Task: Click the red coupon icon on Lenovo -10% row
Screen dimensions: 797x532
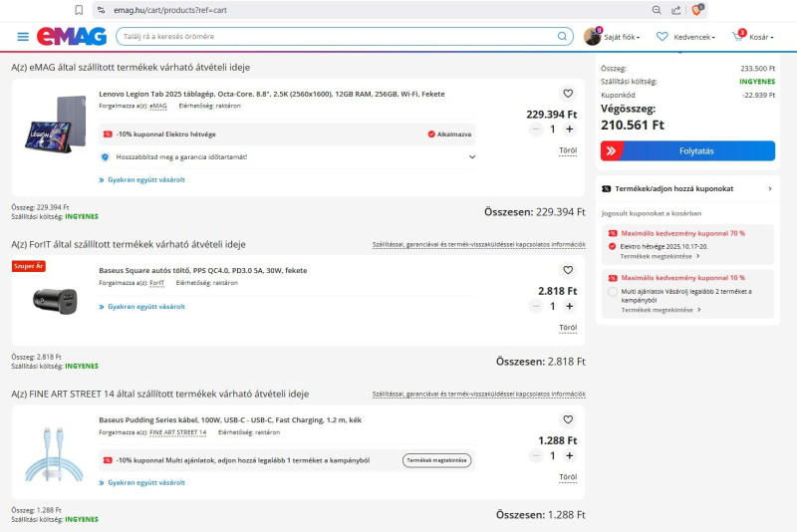Action: pos(108,134)
